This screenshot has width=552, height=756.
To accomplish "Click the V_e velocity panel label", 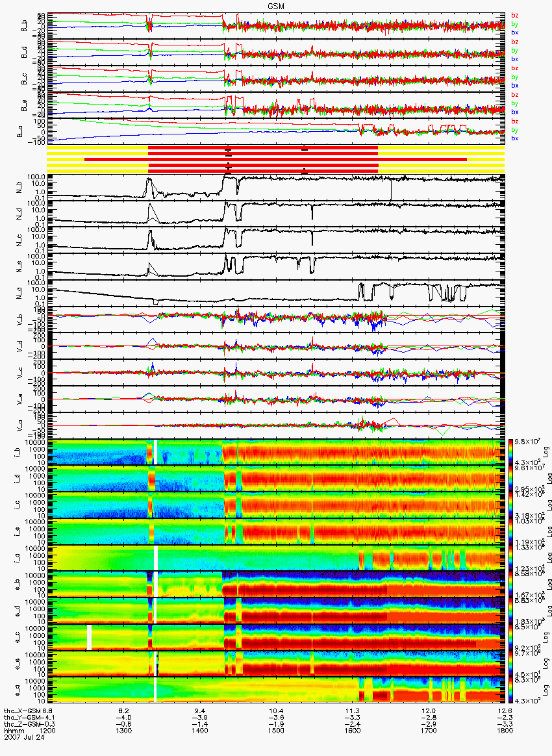I will (x=20, y=399).
